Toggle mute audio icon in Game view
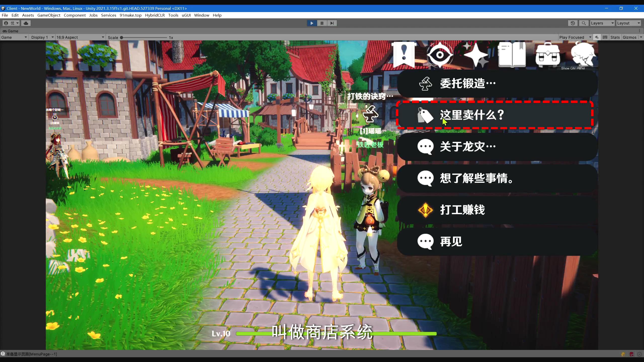644x362 pixels. [597, 37]
